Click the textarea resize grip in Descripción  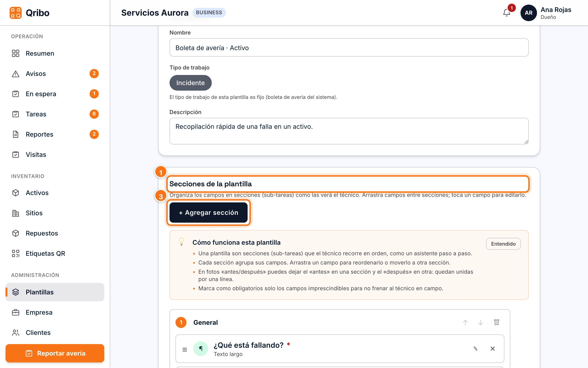point(526,142)
